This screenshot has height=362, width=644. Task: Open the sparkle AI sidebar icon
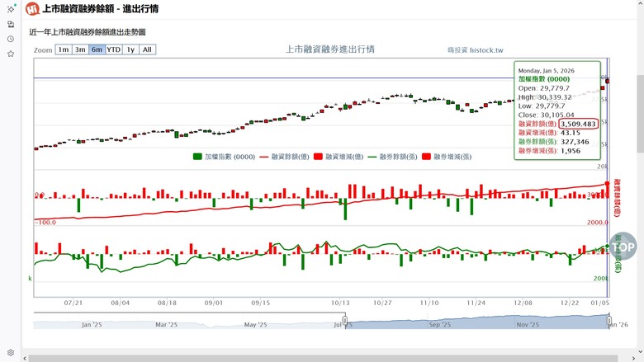11,8
